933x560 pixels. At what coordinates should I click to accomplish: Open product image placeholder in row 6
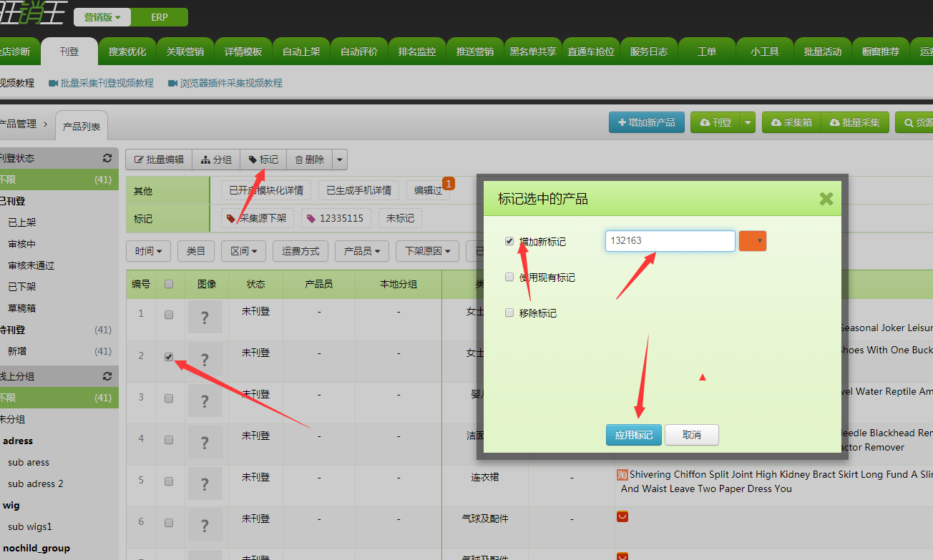pyautogui.click(x=205, y=524)
